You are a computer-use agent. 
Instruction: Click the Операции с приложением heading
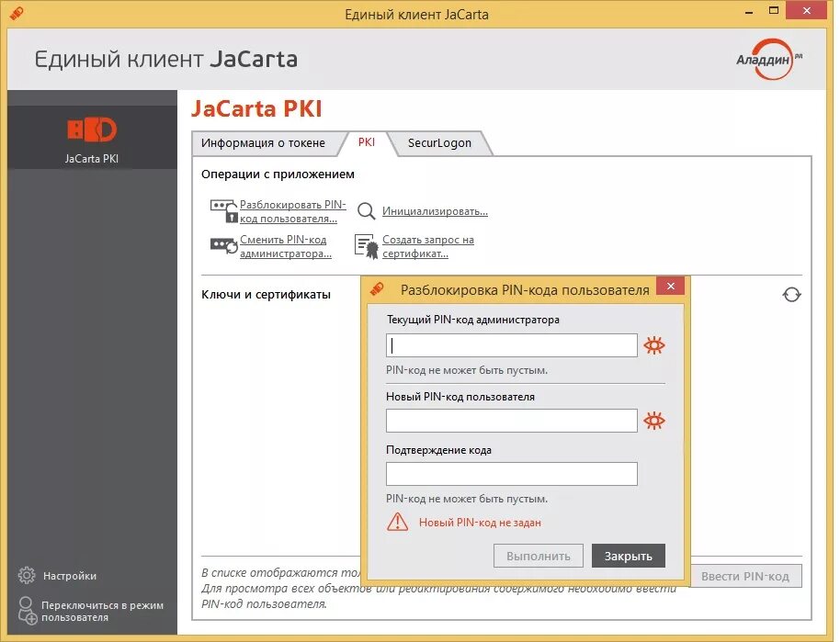(278, 174)
